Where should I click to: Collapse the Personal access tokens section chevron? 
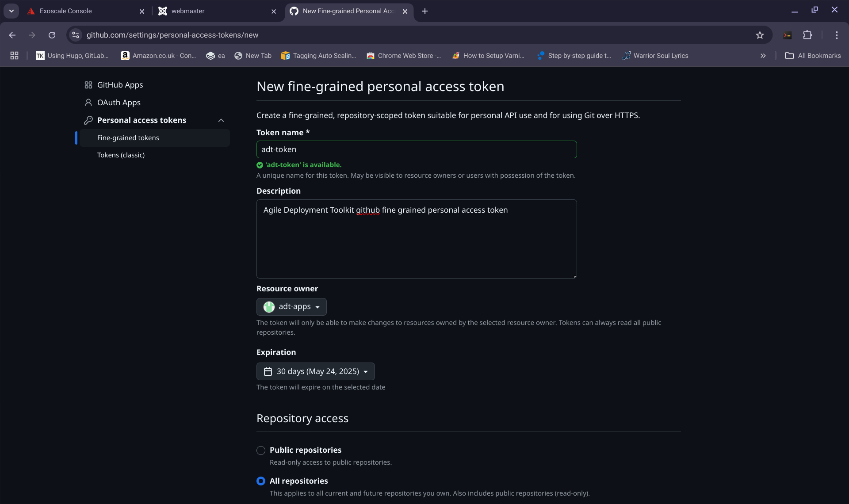point(221,120)
